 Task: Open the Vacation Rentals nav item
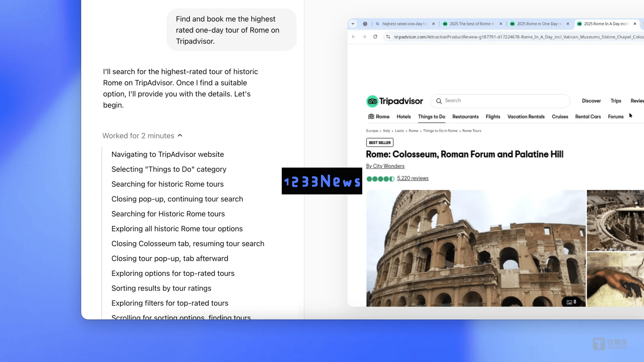(x=526, y=117)
